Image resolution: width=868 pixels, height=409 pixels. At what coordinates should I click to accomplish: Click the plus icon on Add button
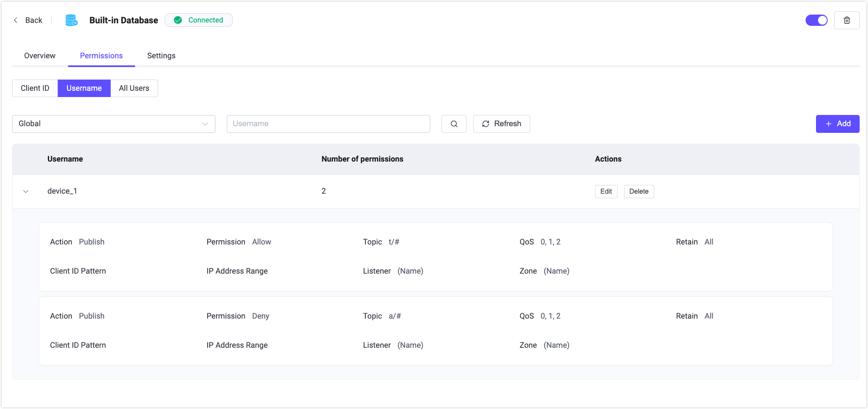pyautogui.click(x=828, y=124)
